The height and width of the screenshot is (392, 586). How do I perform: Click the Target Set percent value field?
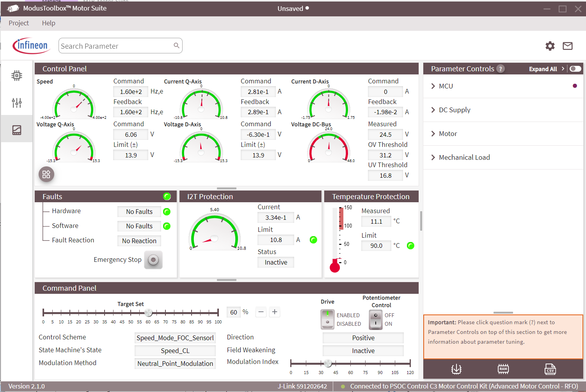(234, 312)
